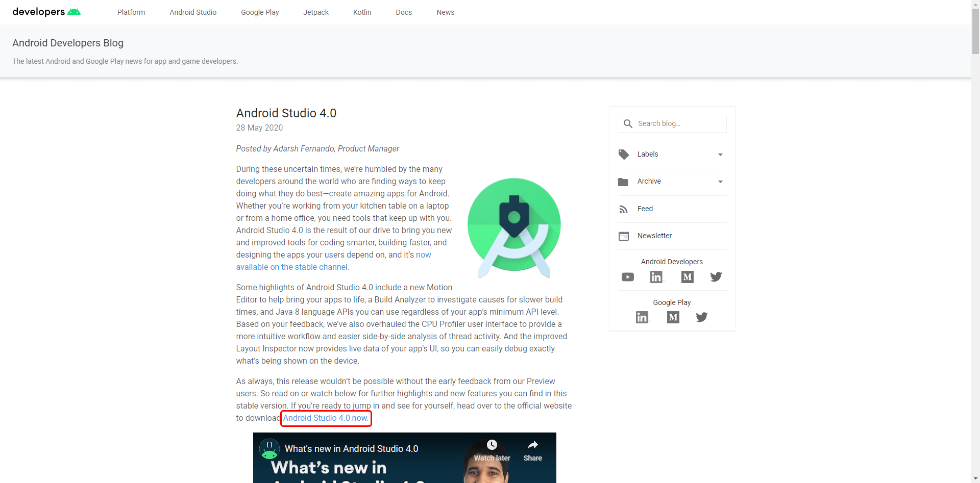Viewport: 980px width, 483px height.
Task: Click the Newsletter link text
Action: coord(654,236)
